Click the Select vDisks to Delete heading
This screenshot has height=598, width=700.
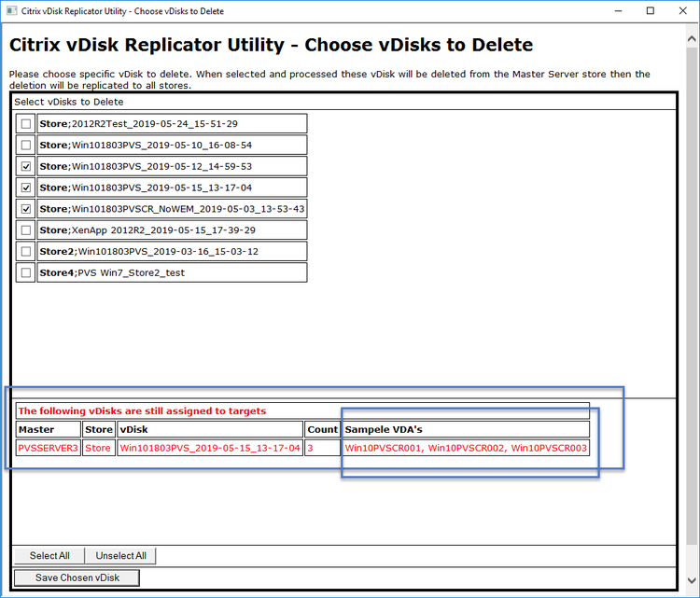69,102
